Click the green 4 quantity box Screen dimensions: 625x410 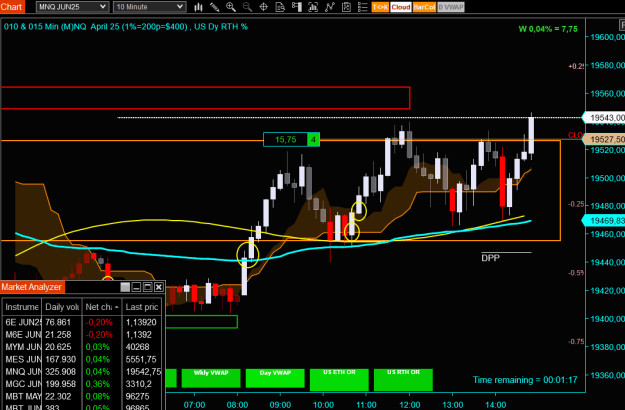tap(313, 139)
